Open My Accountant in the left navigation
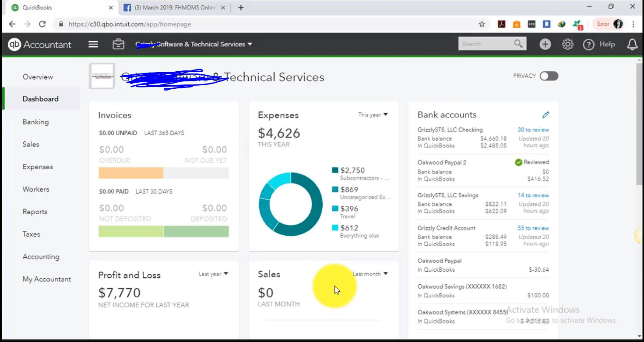 pos(46,279)
